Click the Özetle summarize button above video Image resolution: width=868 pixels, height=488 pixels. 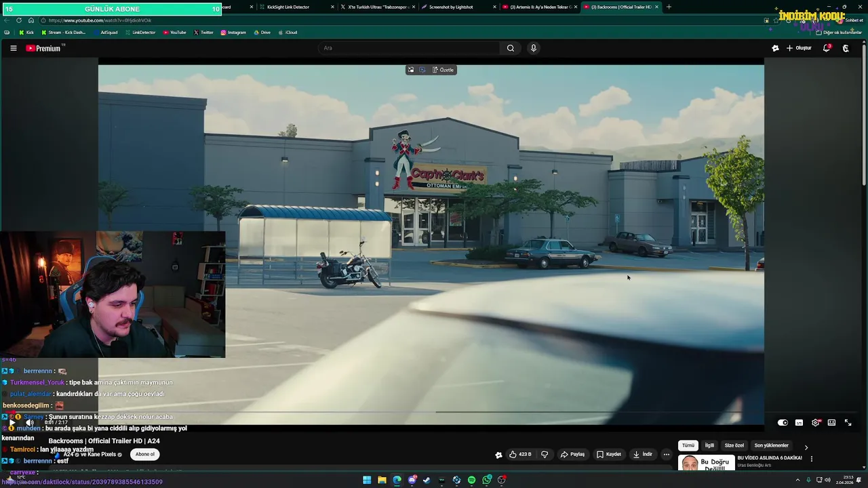click(443, 70)
